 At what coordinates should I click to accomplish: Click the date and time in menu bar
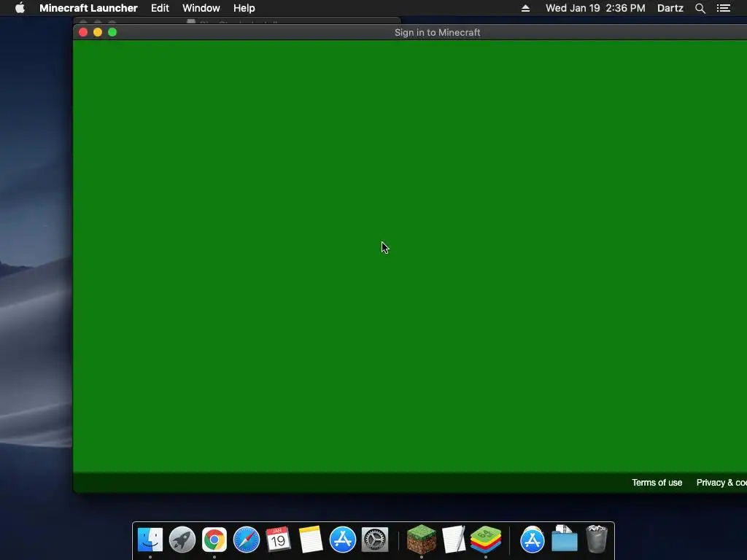coord(595,8)
